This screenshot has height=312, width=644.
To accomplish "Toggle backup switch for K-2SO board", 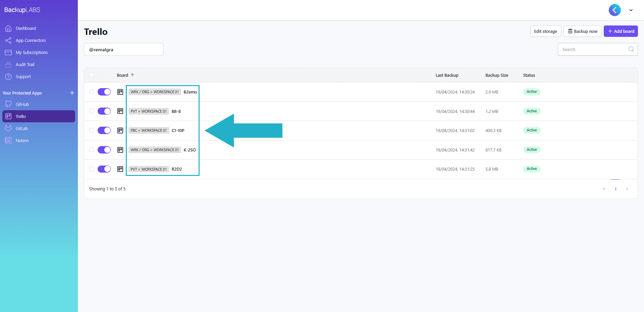I will point(104,150).
